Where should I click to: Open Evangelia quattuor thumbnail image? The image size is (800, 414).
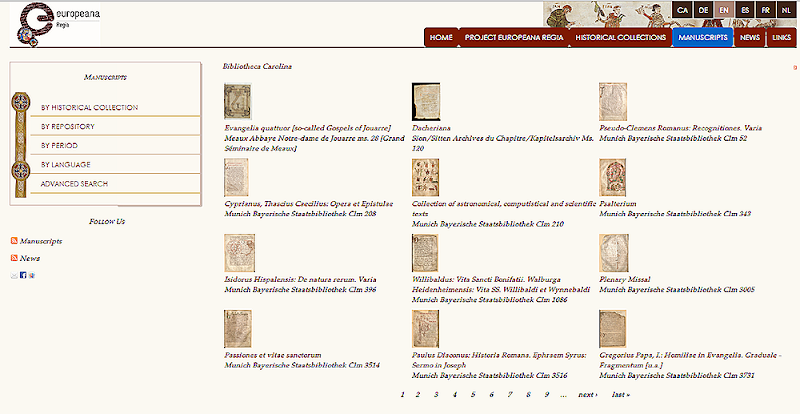(238, 101)
